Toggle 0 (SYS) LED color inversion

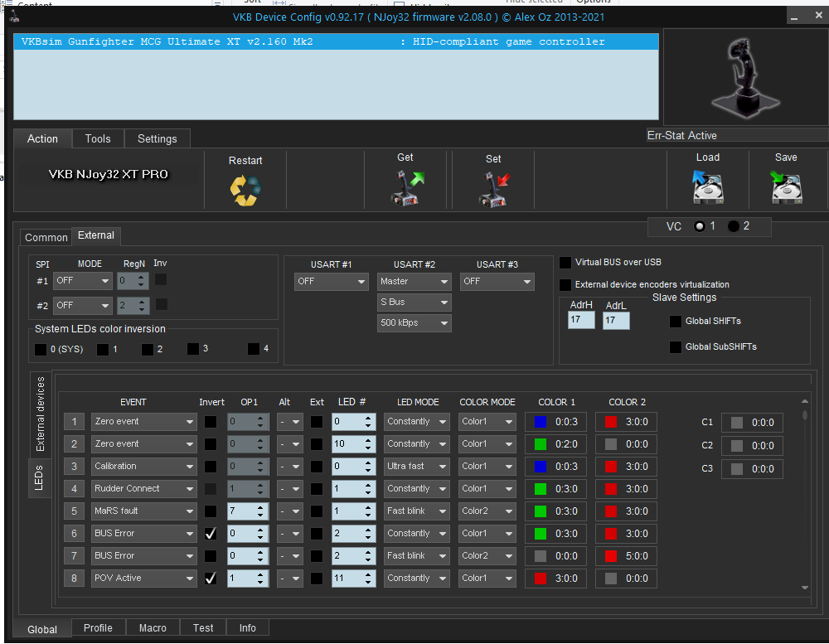40,349
